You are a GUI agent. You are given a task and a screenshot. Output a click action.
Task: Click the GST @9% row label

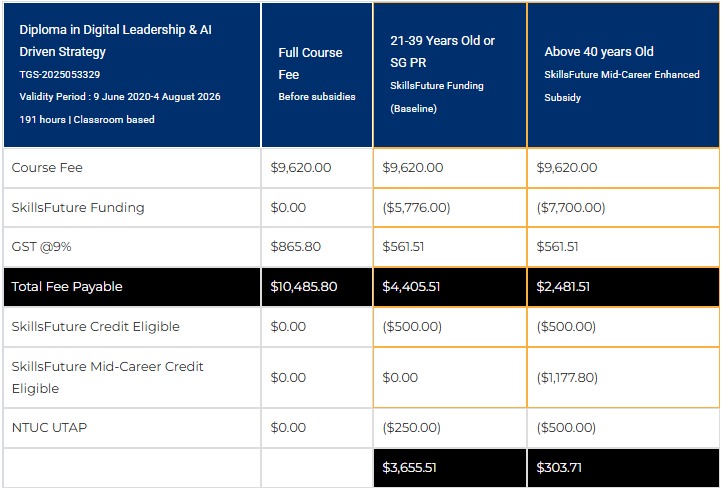[x=42, y=247]
